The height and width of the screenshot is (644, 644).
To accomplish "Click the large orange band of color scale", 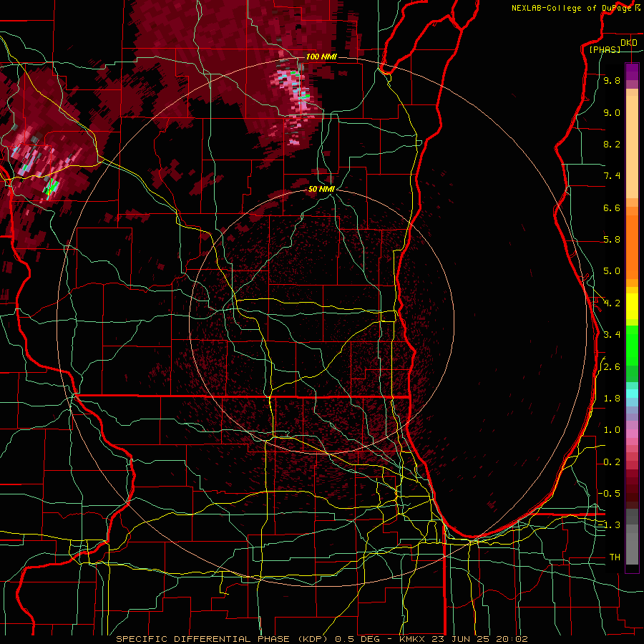I will pyautogui.click(x=632, y=248).
